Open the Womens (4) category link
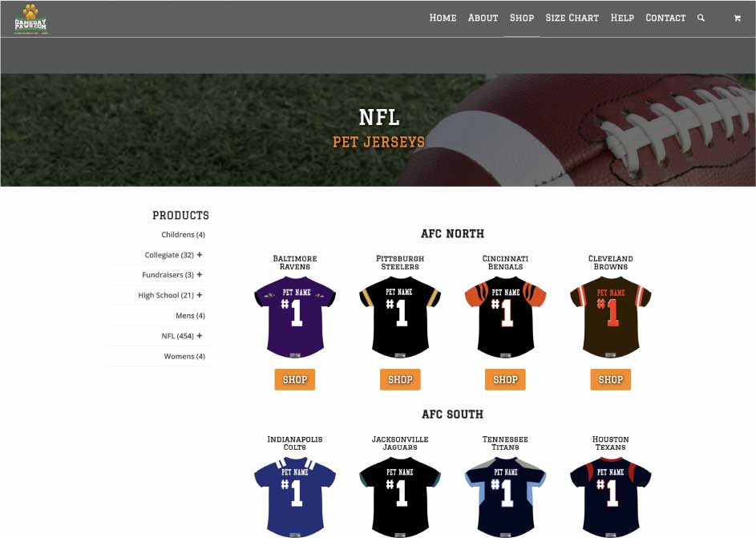Screen dimensions: 756x538 click(x=184, y=356)
